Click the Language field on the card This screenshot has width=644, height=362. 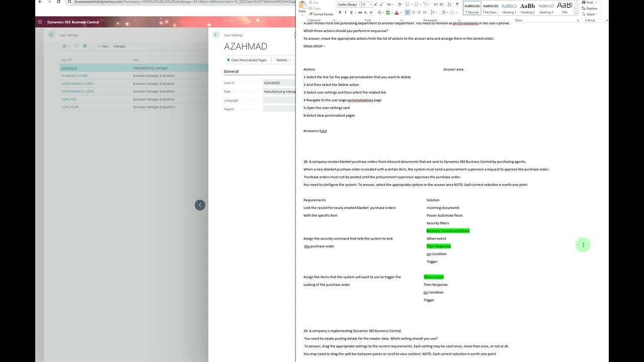tap(279, 101)
